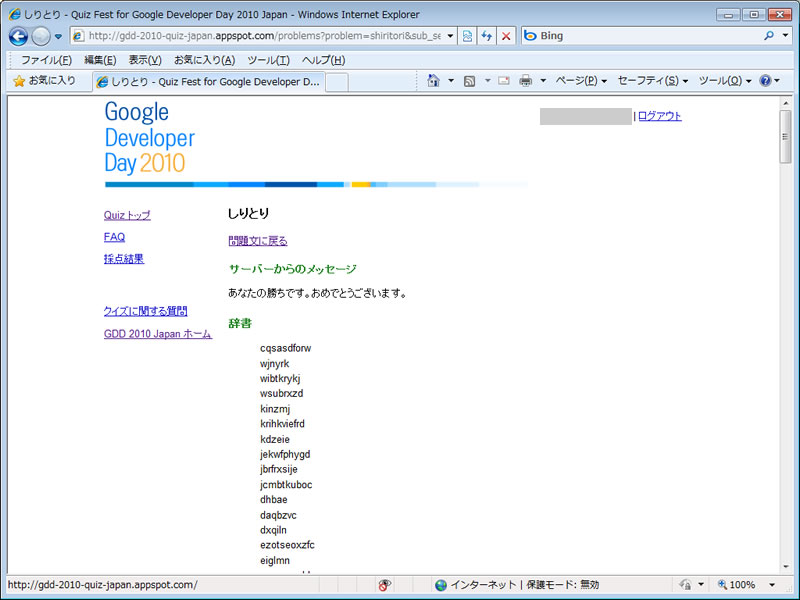Click the Refresh page icon

(x=487, y=36)
